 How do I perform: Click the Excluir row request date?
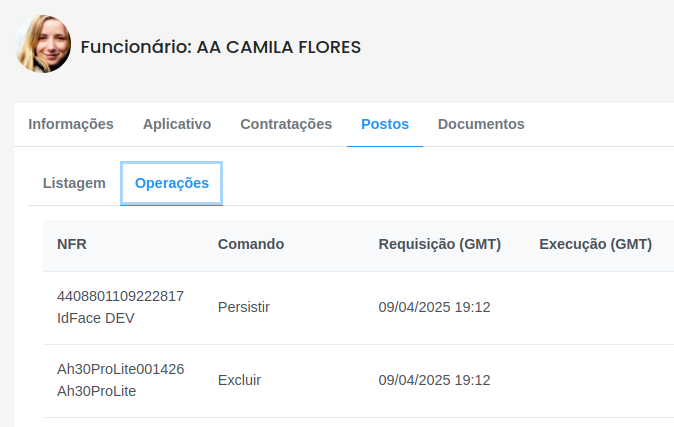(435, 380)
